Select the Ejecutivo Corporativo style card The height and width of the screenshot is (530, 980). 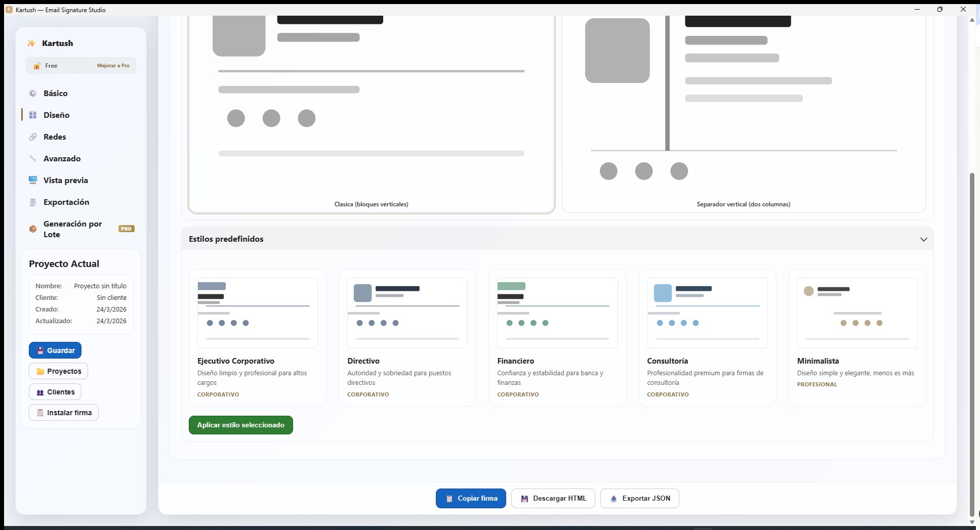pos(257,337)
